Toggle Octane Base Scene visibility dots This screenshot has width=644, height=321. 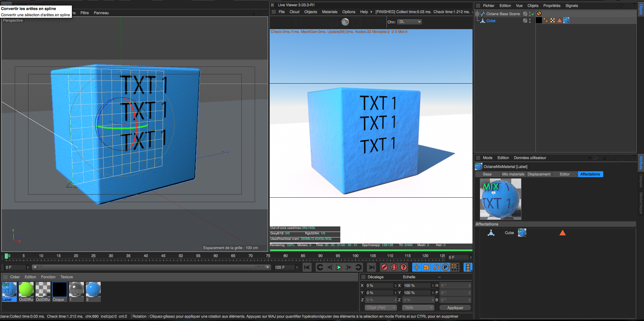(530, 14)
